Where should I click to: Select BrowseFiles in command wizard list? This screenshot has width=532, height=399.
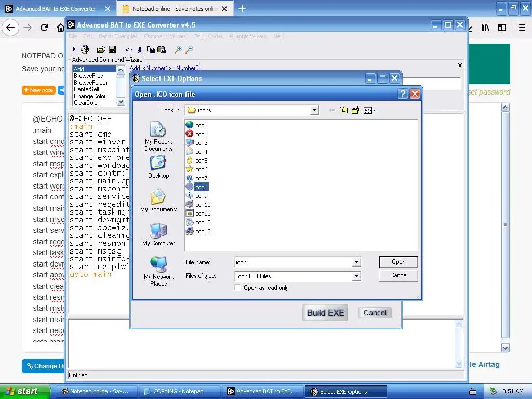pyautogui.click(x=88, y=76)
